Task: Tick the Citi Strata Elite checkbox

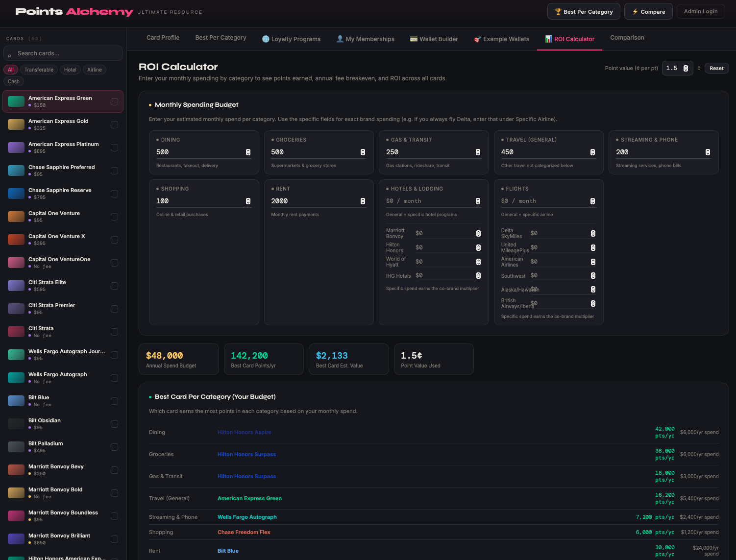Action: coord(114,286)
